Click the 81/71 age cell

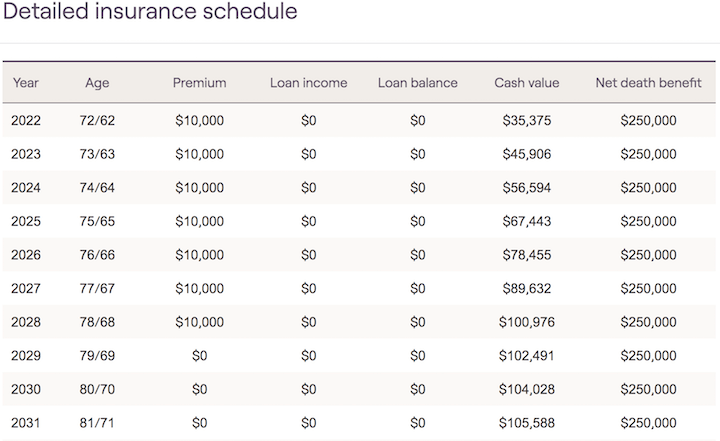[x=97, y=423]
